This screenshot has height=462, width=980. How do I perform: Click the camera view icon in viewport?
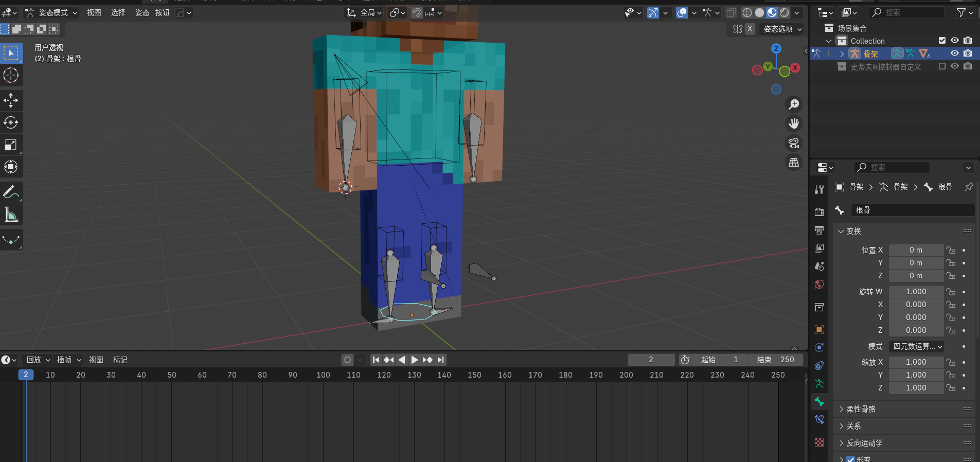[794, 143]
